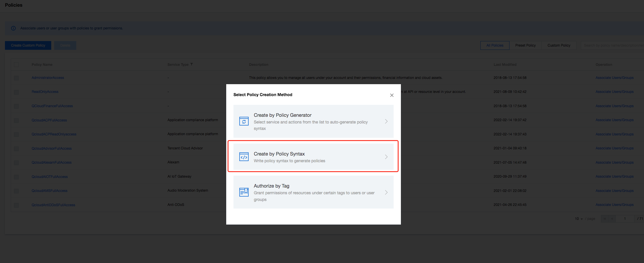Toggle the select-all policies checkbox
The width and height of the screenshot is (644, 263).
point(16,65)
